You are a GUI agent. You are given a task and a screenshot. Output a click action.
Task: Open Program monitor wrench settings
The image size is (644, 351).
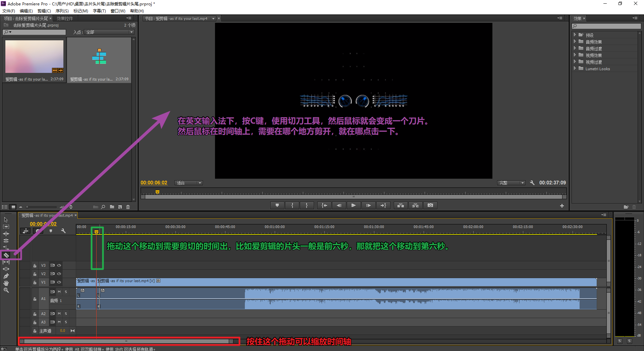tap(532, 183)
